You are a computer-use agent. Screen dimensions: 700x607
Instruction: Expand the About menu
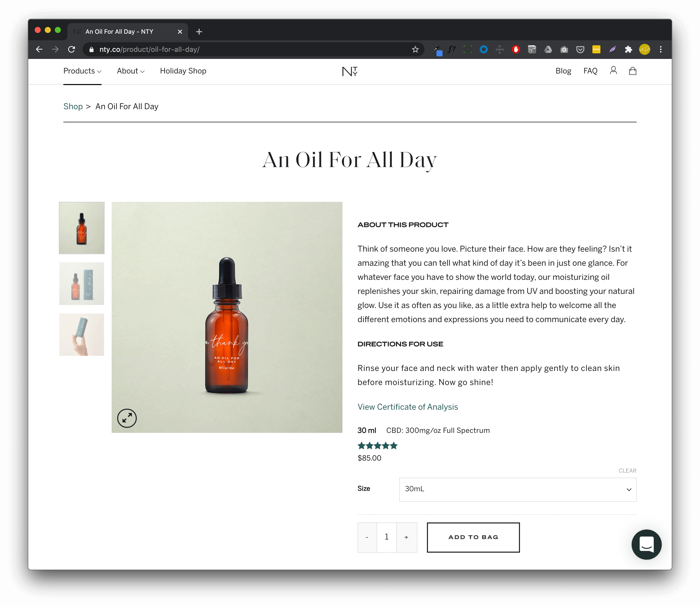pos(131,71)
